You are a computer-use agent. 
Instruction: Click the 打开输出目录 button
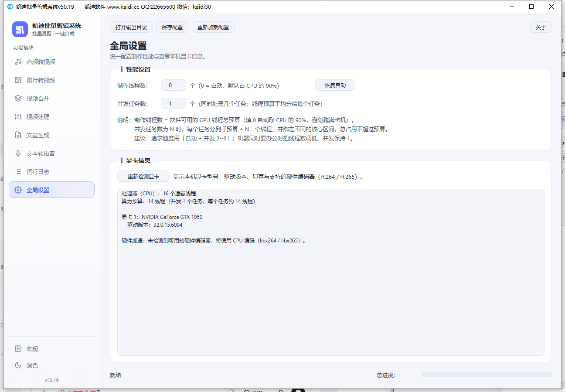point(131,27)
